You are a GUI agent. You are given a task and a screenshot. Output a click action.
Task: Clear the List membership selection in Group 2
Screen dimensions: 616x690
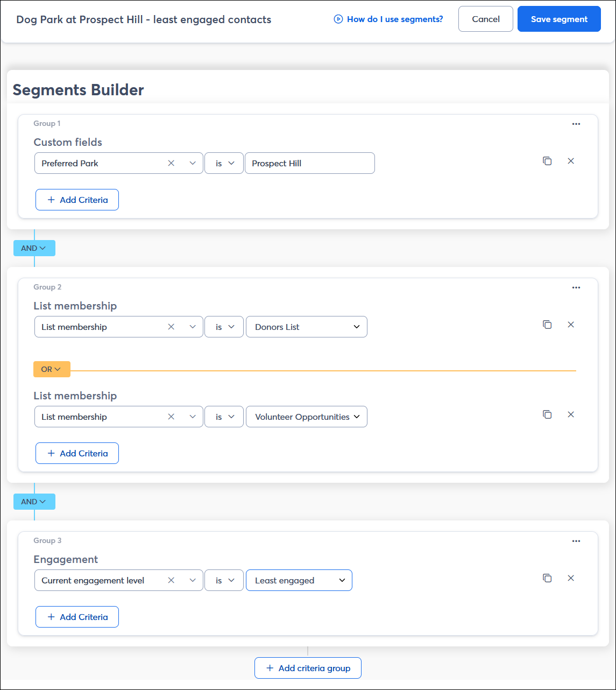[x=171, y=327]
